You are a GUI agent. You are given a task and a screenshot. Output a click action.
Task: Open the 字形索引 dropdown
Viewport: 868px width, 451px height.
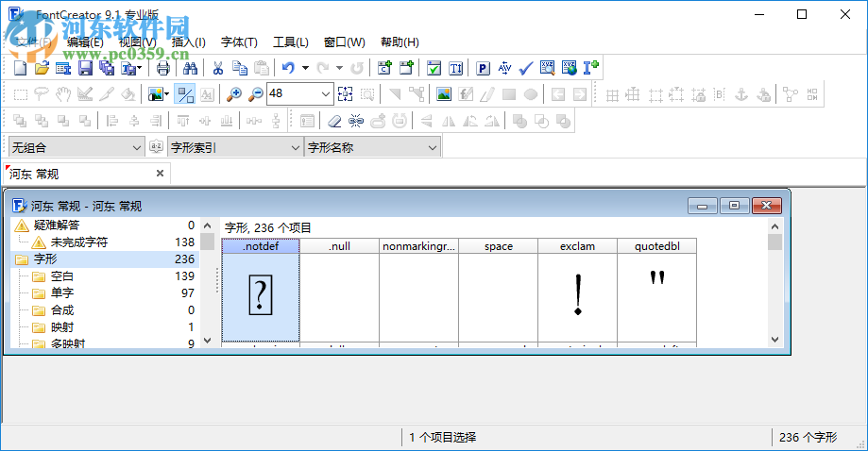235,147
